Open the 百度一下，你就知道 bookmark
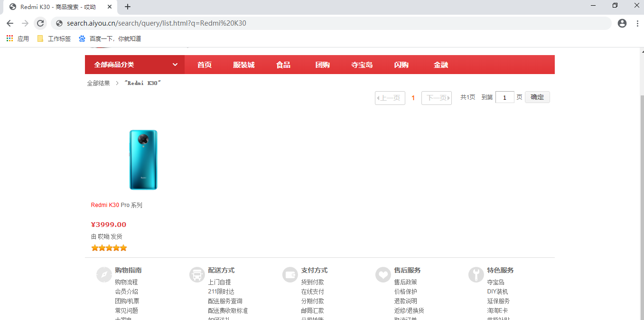This screenshot has height=320, width=644. pyautogui.click(x=110, y=38)
